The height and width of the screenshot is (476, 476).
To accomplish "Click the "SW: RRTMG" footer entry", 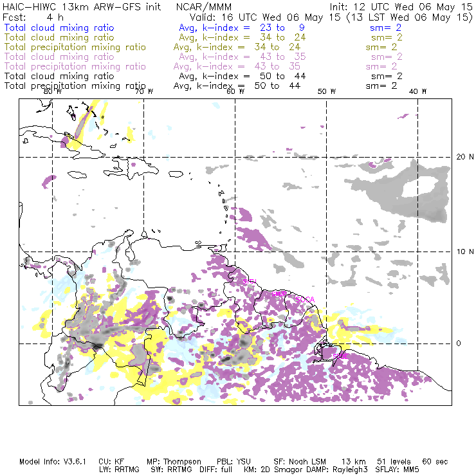I will click(x=172, y=470).
